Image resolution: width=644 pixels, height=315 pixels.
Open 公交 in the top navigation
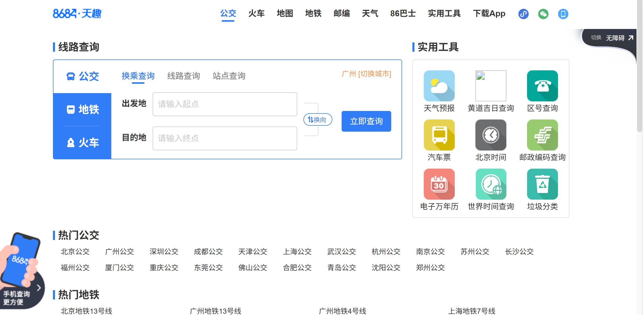point(228,13)
